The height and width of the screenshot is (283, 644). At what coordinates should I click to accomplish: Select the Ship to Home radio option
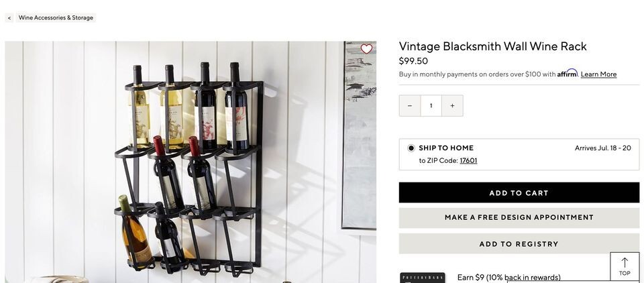pyautogui.click(x=411, y=148)
